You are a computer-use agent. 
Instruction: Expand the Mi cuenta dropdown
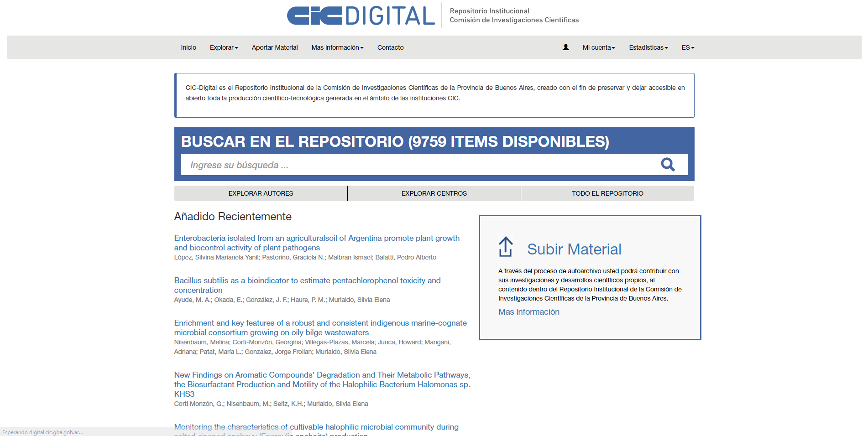[599, 47]
